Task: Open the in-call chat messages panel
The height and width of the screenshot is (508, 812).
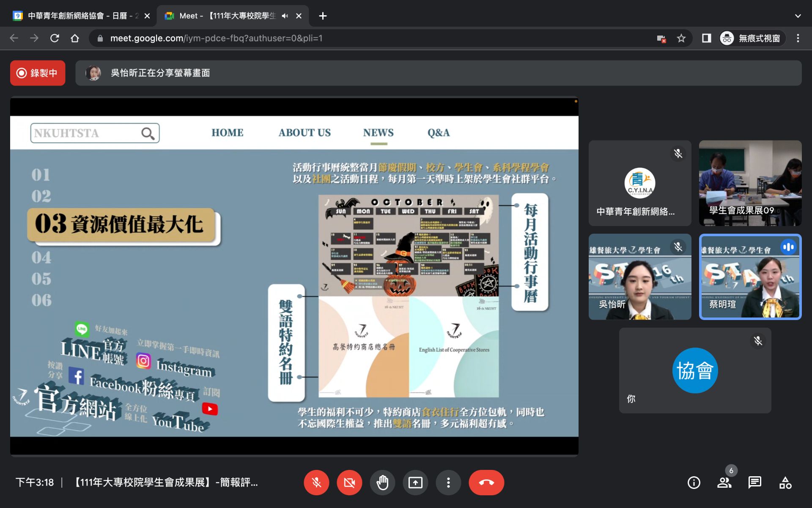Action: 754,483
